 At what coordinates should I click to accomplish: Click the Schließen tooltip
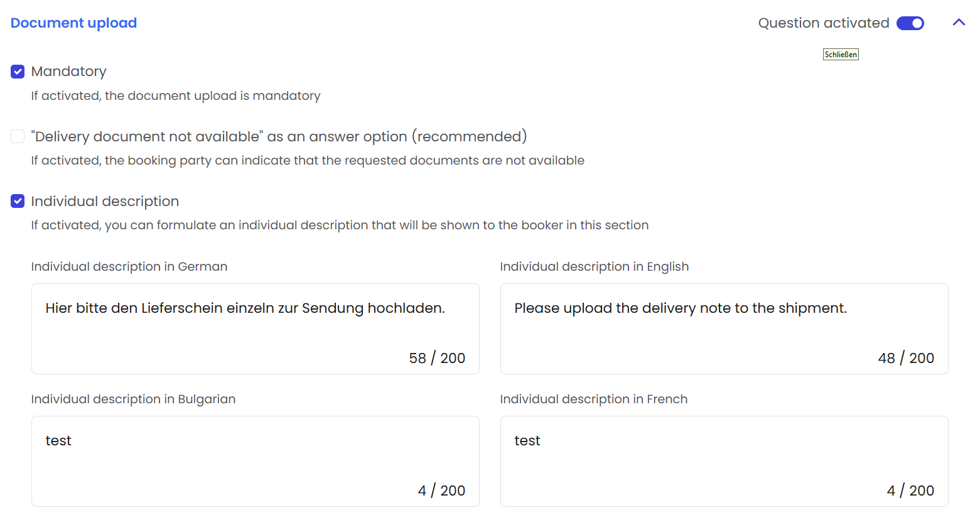(841, 55)
